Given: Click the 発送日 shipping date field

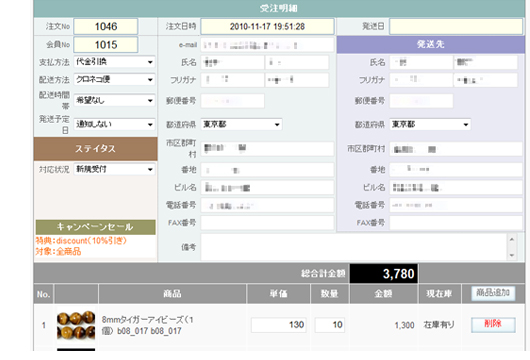Looking at the screenshot, I should click(x=456, y=26).
